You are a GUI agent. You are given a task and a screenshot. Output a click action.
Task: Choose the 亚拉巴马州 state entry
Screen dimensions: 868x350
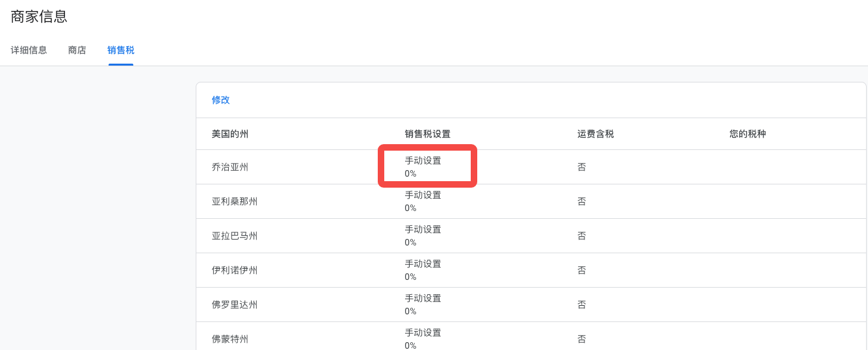point(234,236)
